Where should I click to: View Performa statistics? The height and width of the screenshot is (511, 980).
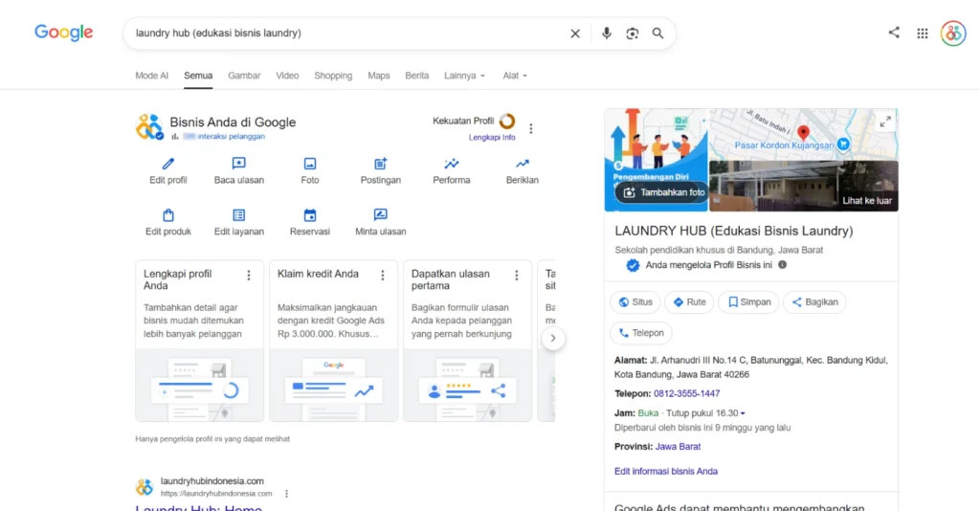pos(452,170)
